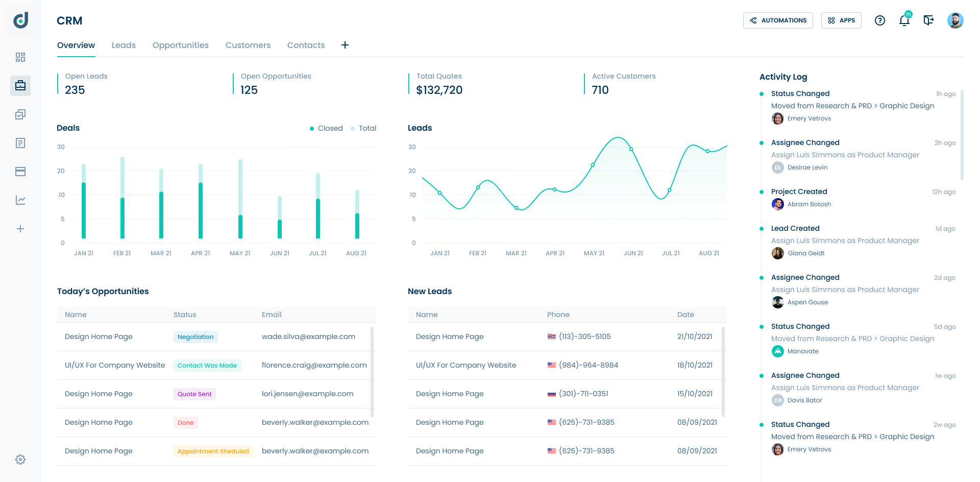Screen dimensions: 980x482
Task: Sort Today's Opportunities by Status column header
Action: click(x=185, y=315)
